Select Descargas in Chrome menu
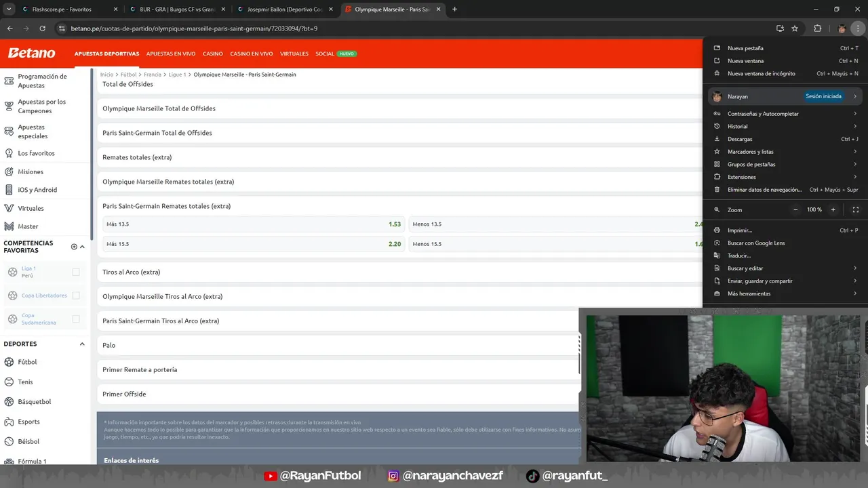 [x=785, y=139]
